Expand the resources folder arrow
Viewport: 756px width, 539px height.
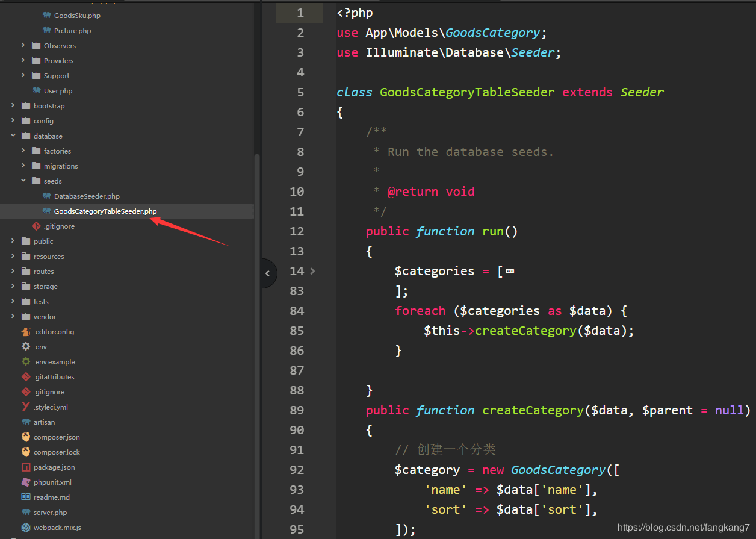click(13, 257)
